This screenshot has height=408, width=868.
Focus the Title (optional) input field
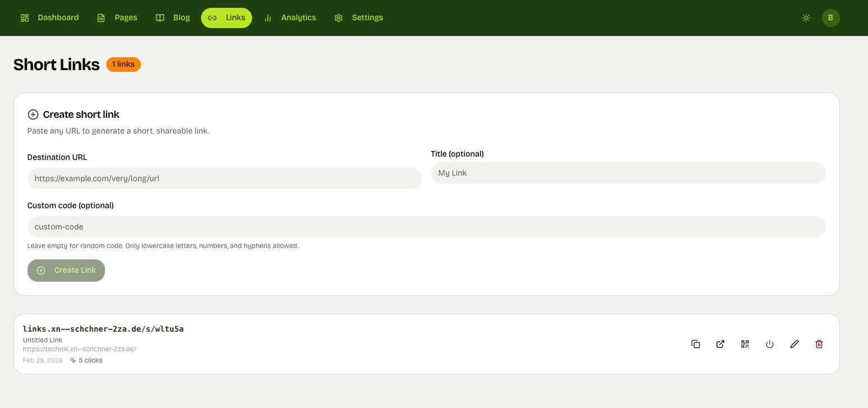click(x=628, y=173)
